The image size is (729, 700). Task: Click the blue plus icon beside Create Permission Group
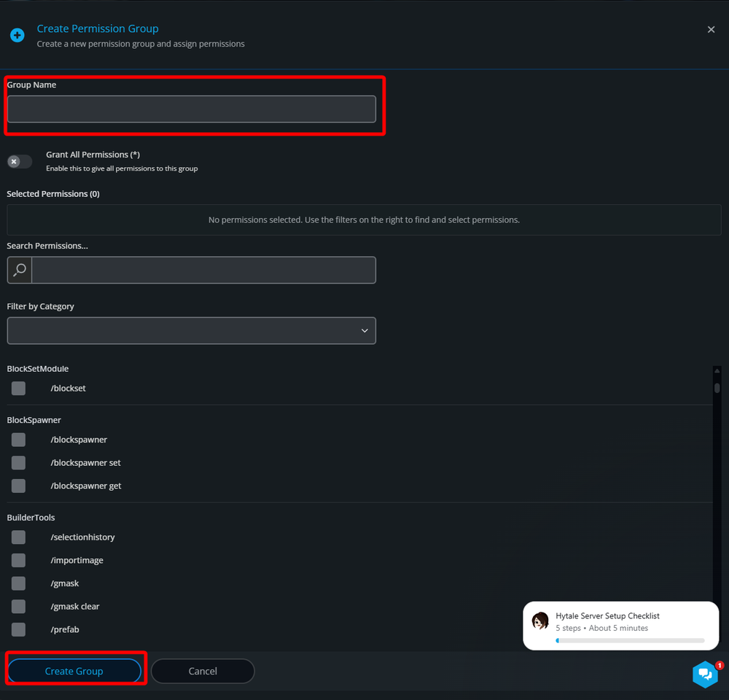17,35
